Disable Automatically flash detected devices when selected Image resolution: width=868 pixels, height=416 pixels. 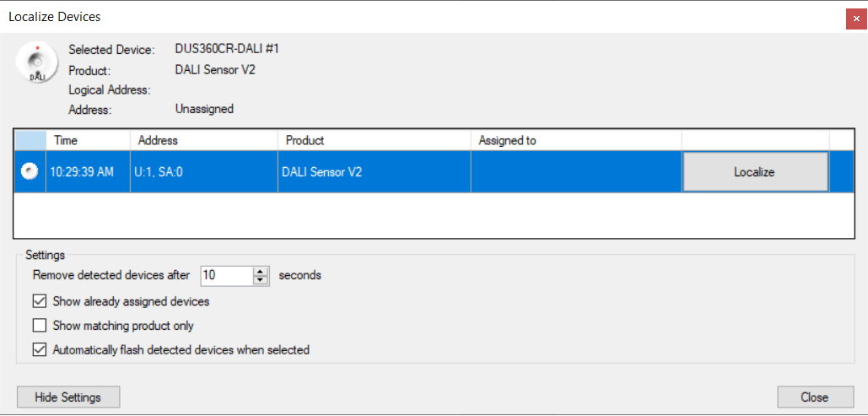[x=40, y=349]
